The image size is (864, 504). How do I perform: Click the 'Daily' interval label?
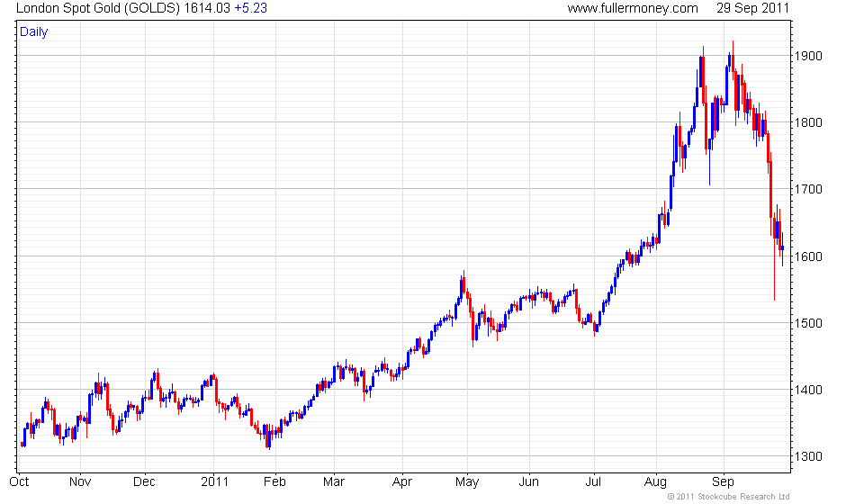pos(33,31)
